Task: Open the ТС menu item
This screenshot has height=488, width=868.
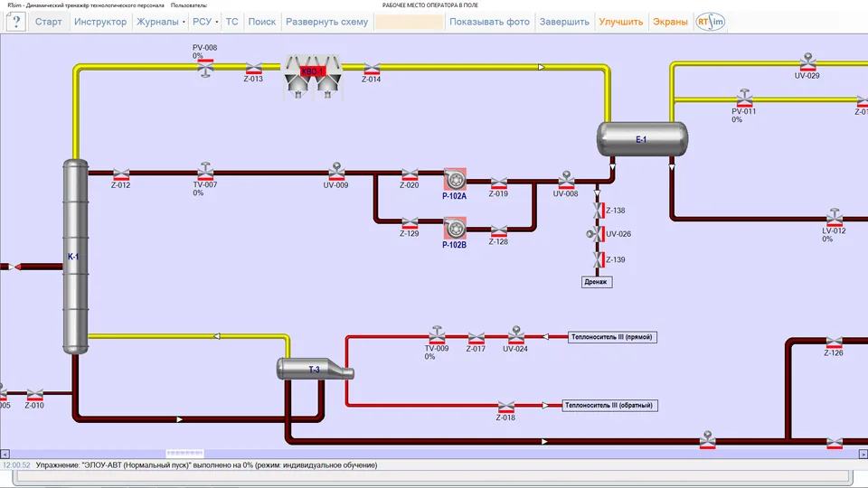Action: 232,22
